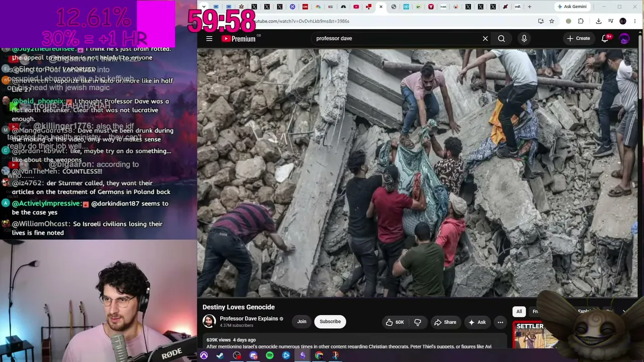Open more actions three-dot menu
644x362 pixels.
click(500, 322)
